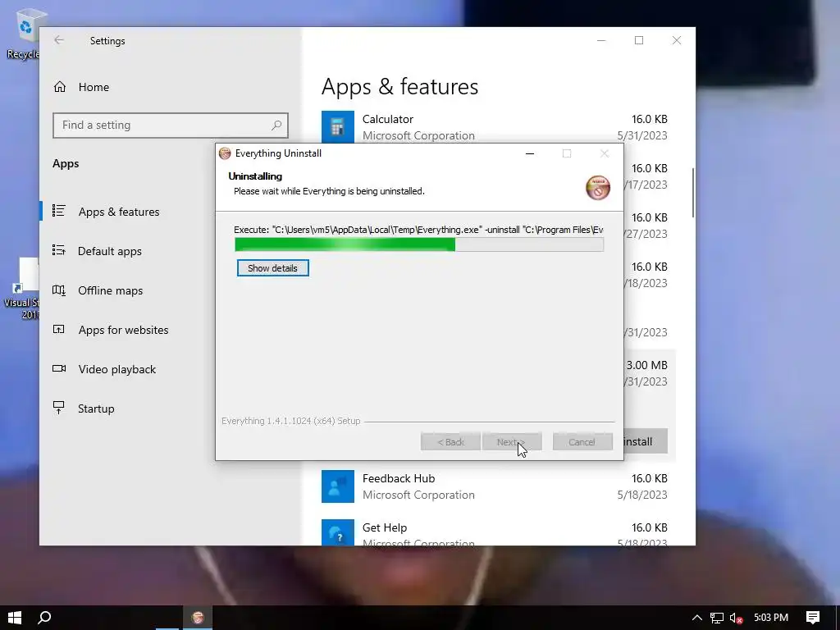Click the Home icon in sidebar
The width and height of the screenshot is (840, 630).
tap(59, 87)
